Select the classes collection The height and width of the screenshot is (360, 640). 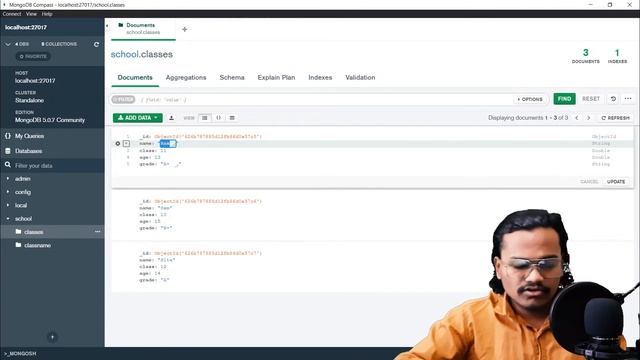point(33,232)
